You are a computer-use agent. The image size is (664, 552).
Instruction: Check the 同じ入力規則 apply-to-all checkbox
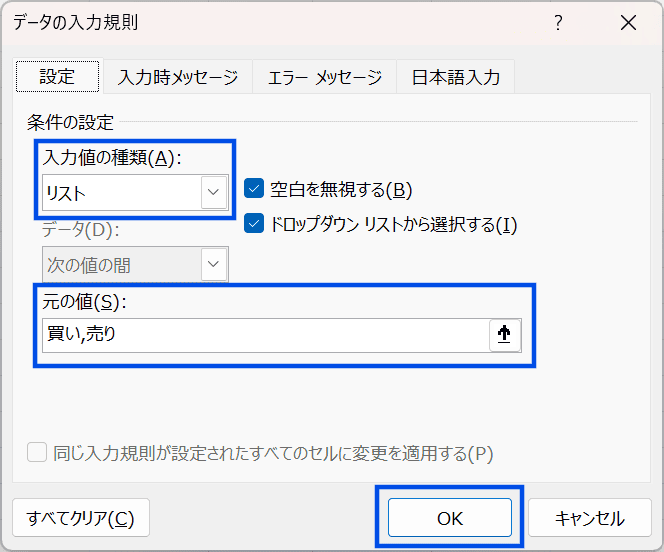37,453
